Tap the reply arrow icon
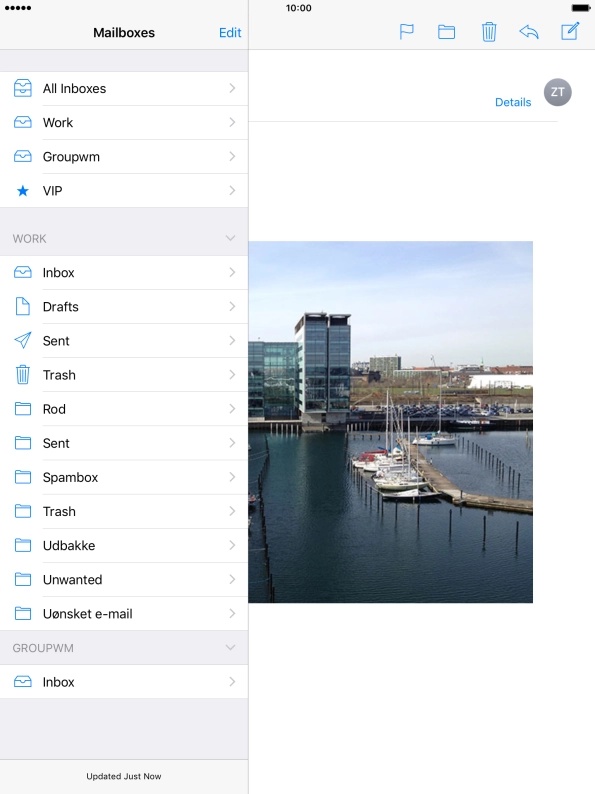595x794 pixels. click(529, 32)
